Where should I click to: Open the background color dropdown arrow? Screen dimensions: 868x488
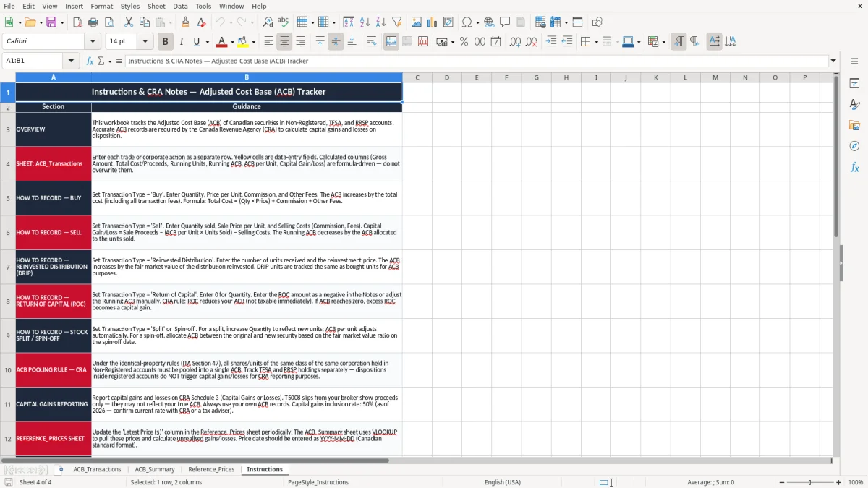(x=253, y=42)
